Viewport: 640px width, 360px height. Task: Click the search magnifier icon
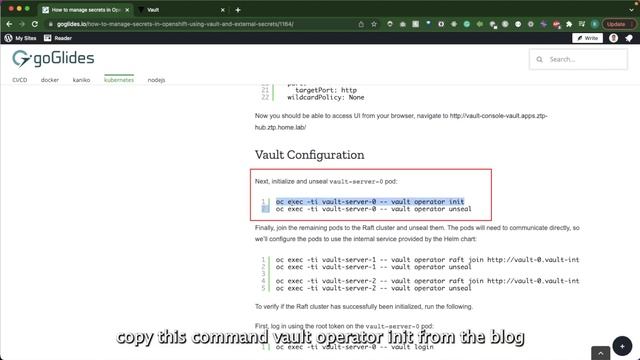539,60
